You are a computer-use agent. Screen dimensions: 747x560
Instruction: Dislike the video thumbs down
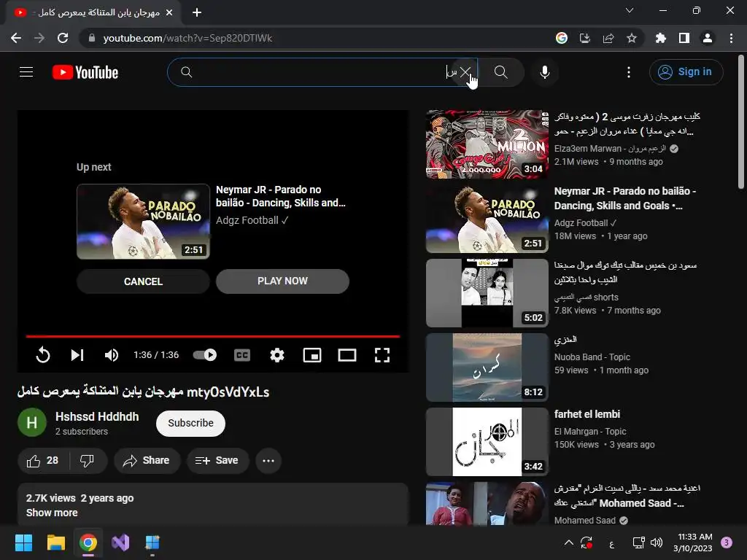88,461
